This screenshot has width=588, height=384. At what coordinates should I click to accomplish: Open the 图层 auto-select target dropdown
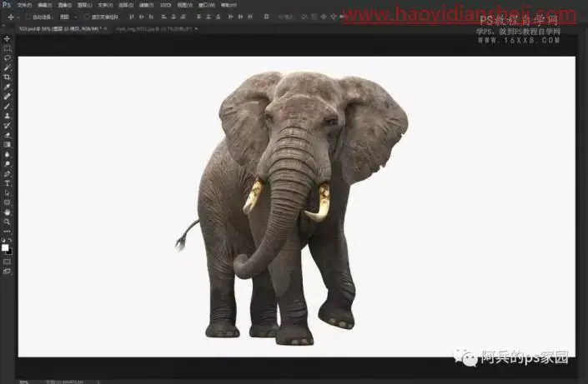pyautogui.click(x=68, y=17)
